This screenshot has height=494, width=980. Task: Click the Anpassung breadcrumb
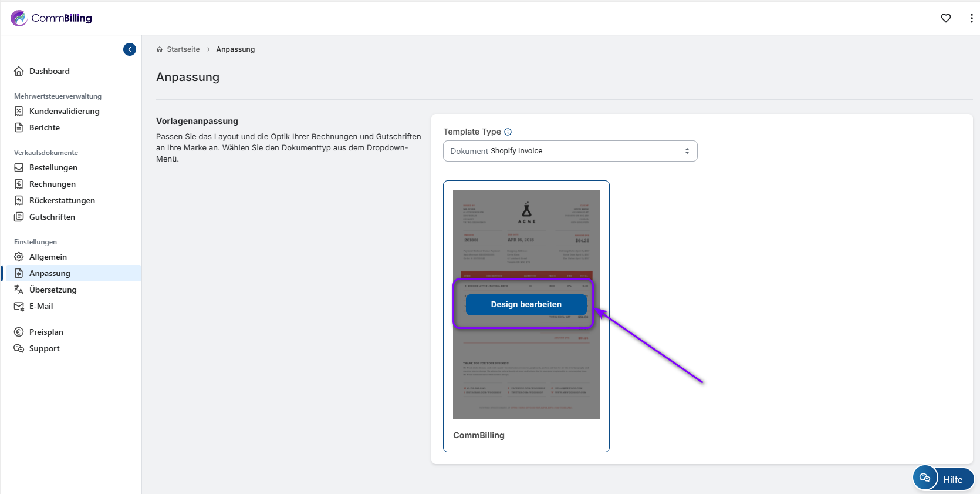(235, 49)
